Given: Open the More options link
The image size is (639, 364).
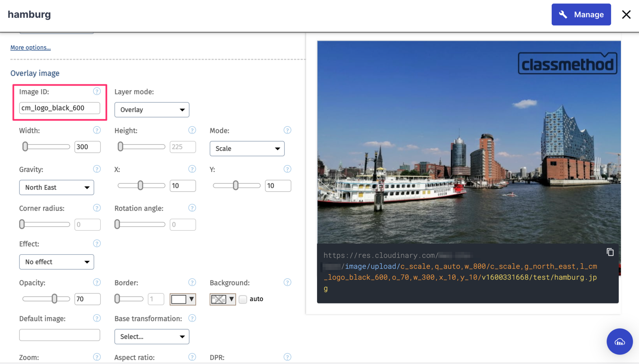Looking at the screenshot, I should point(30,47).
